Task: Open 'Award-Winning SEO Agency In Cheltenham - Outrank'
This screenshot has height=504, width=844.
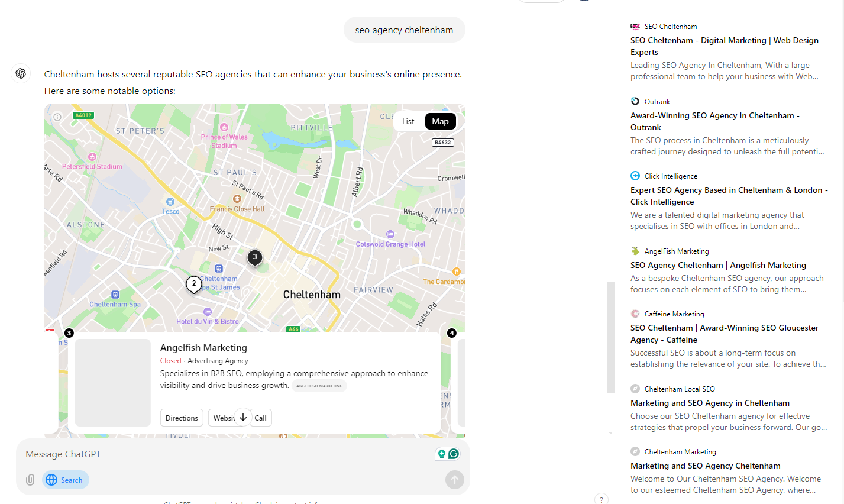Action: point(715,121)
